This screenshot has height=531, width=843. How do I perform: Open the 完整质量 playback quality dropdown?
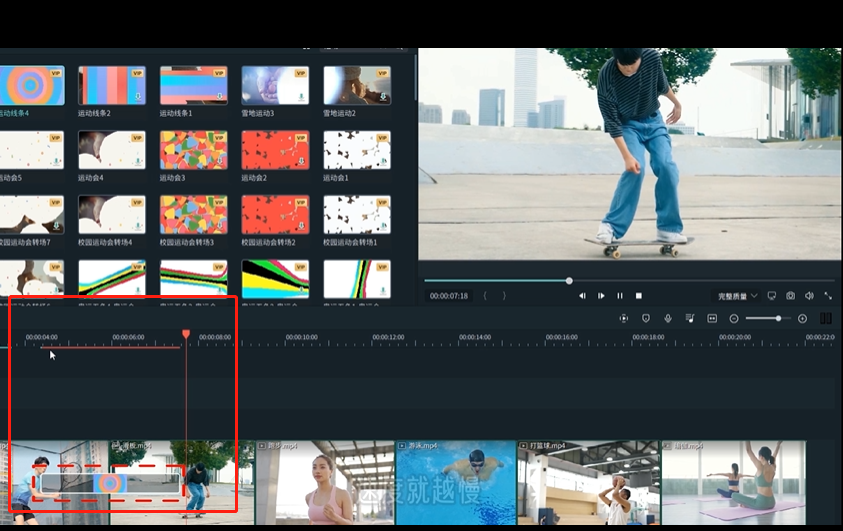tap(738, 296)
